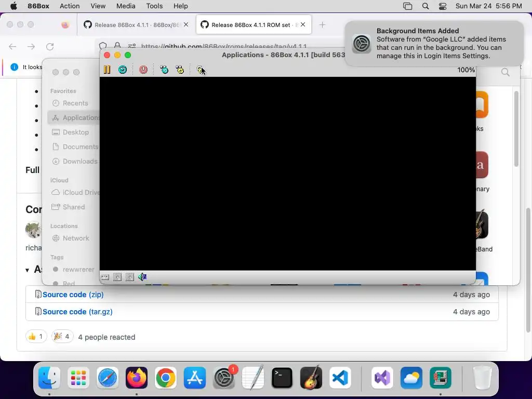Viewport: 532px width, 399px height.
Task: Close the Release 86Box 4.1.1 tab
Action: click(x=186, y=24)
